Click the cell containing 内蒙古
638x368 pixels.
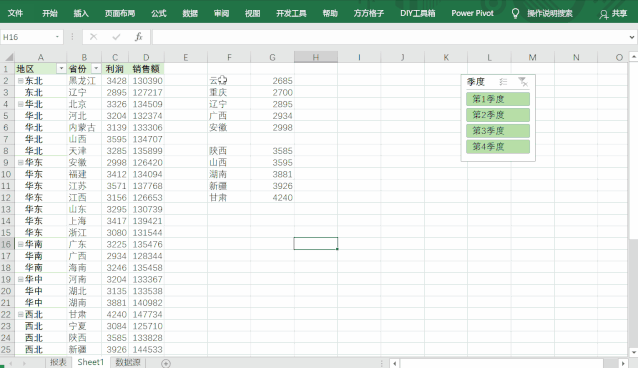[84, 127]
